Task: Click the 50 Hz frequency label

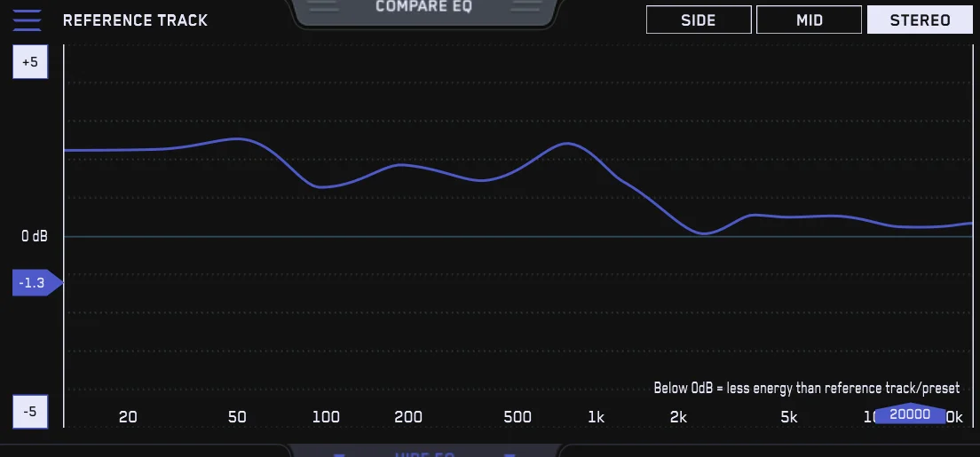Action: click(x=237, y=417)
